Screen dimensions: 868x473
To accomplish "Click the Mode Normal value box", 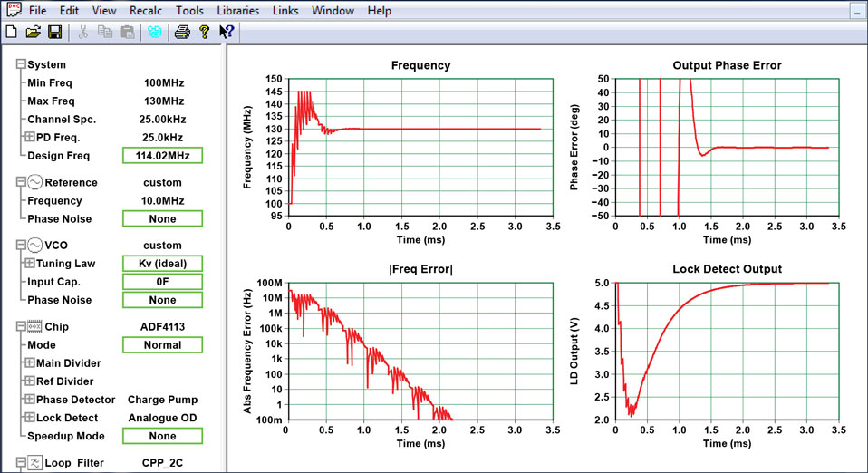I will pyautogui.click(x=163, y=345).
